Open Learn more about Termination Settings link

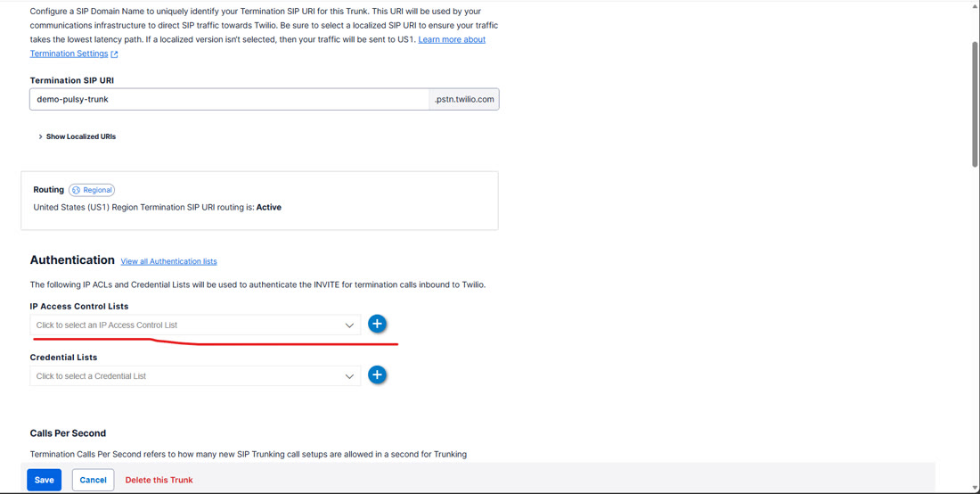tap(452, 39)
